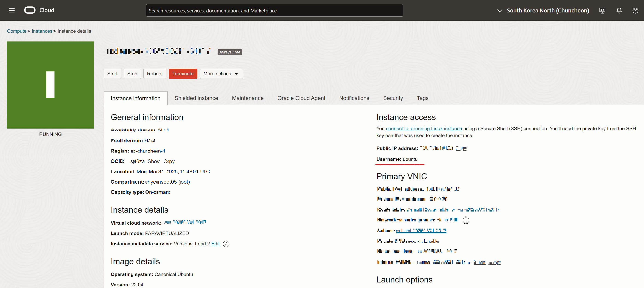
Task: Click the Always Free badge
Action: coord(230,52)
